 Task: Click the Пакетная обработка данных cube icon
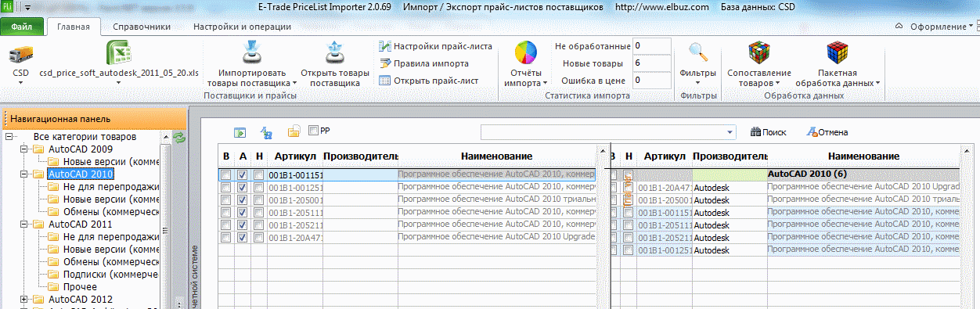(837, 53)
